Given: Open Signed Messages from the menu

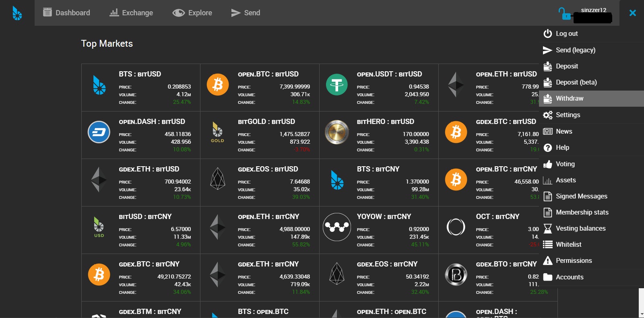Looking at the screenshot, I should pos(591,196).
